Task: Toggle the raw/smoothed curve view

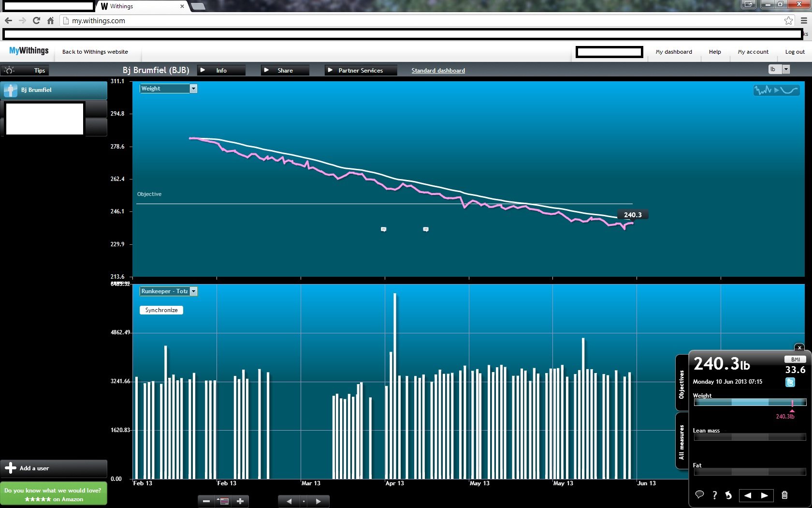Action: point(776,90)
